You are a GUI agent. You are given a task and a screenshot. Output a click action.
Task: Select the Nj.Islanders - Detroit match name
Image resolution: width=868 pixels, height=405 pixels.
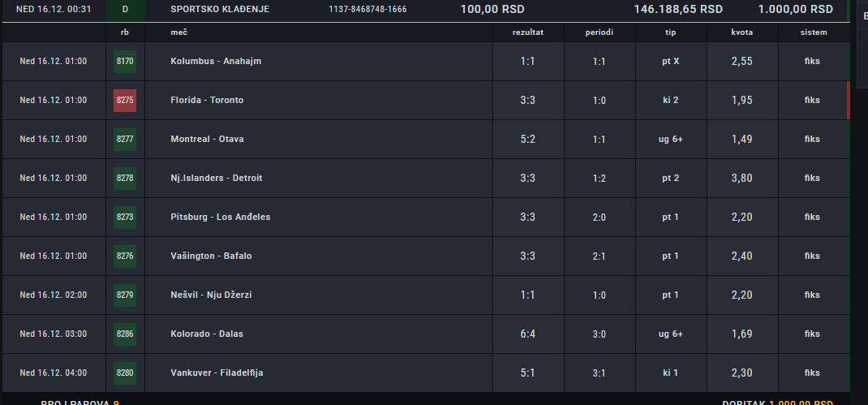pyautogui.click(x=217, y=178)
